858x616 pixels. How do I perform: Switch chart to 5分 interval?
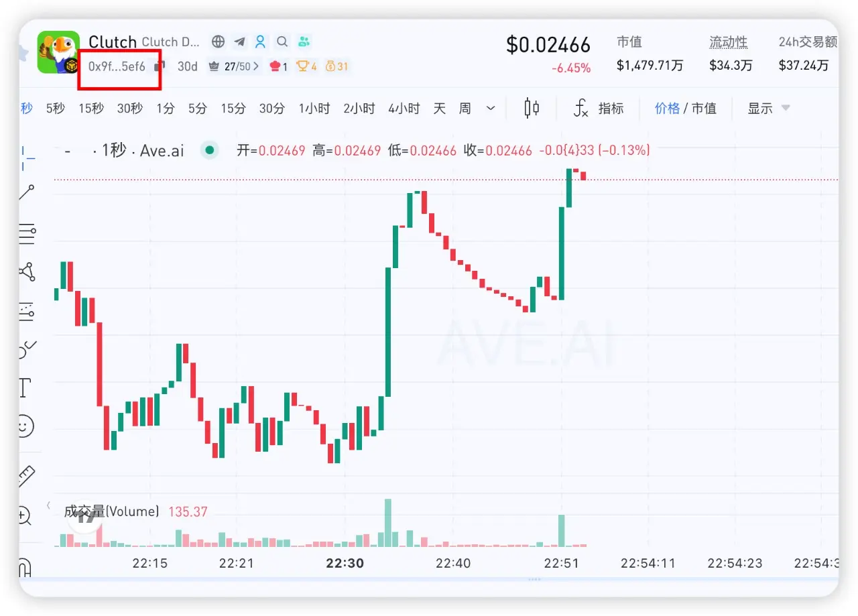point(198,108)
